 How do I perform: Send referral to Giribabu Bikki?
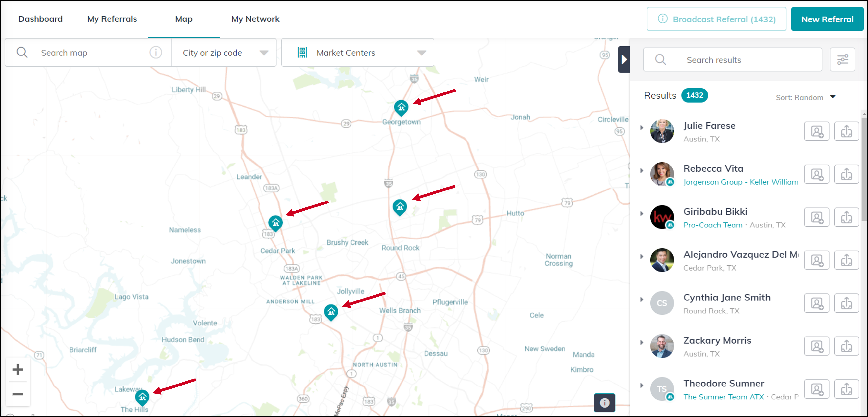846,217
